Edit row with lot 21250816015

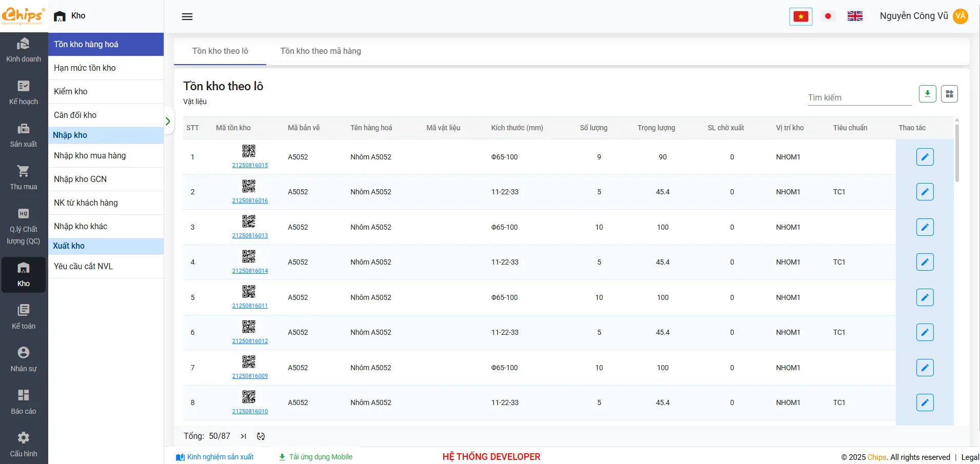pos(925,157)
